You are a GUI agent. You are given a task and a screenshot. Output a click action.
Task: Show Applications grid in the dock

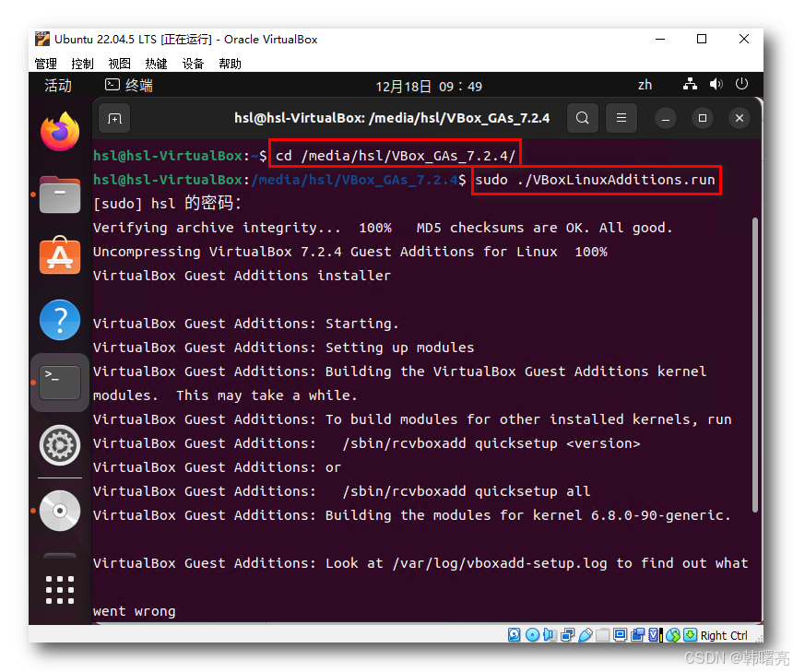coord(60,590)
